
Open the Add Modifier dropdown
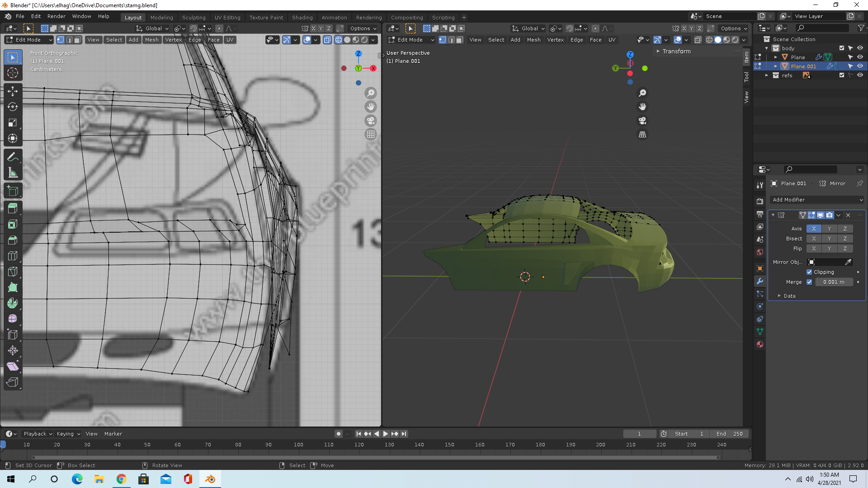817,200
